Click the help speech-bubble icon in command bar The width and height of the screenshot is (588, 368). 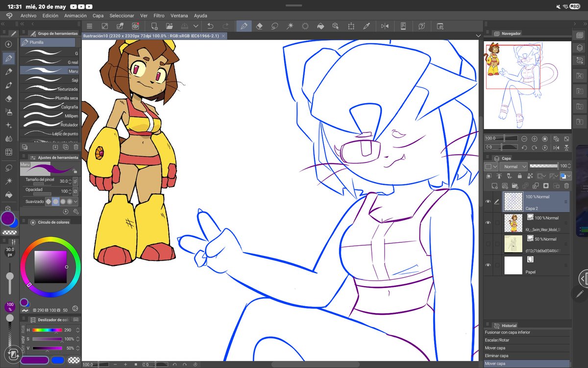(422, 26)
